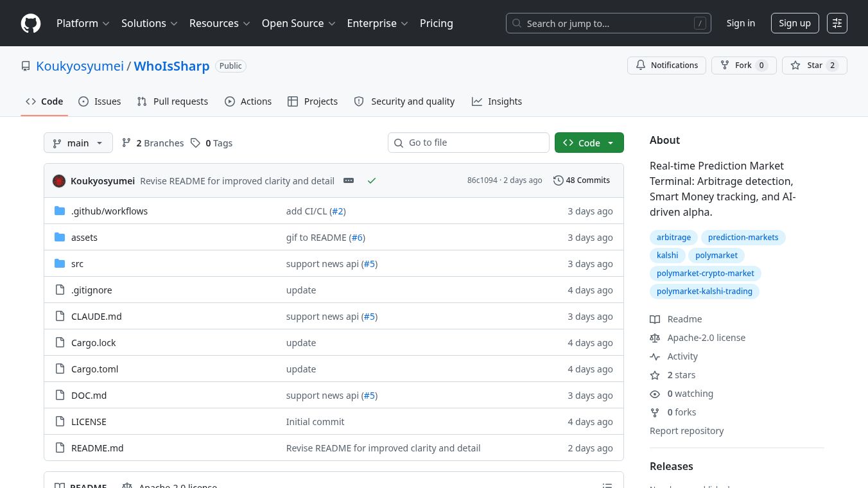Image resolution: width=868 pixels, height=488 pixels.
Task: Click the README outline list icon
Action: click(607, 485)
